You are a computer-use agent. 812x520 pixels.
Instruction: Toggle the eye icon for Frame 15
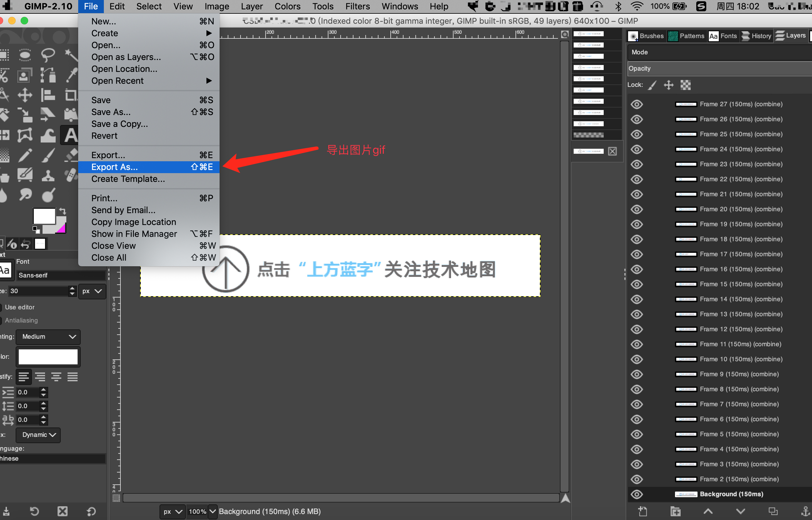coord(637,284)
